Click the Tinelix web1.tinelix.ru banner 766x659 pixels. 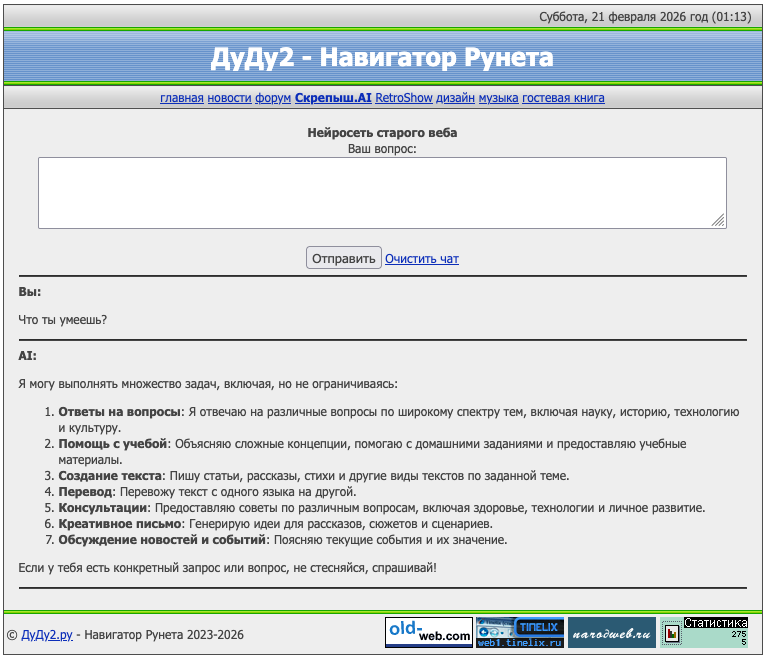pos(520,632)
